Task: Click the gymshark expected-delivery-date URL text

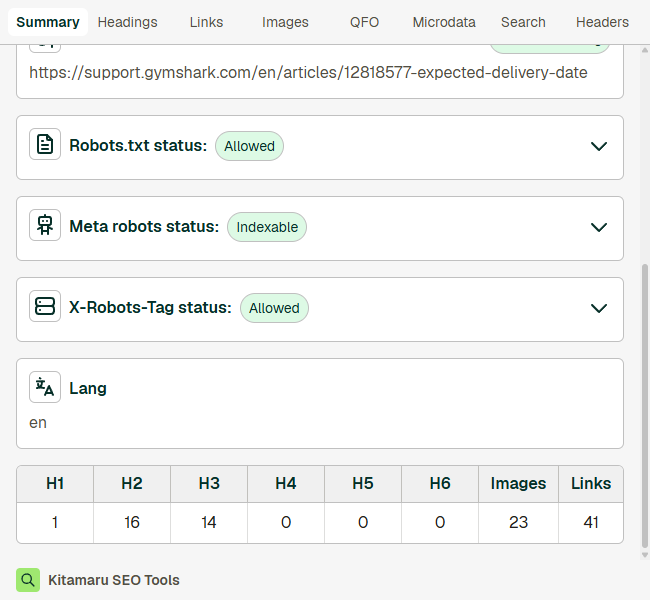Action: 308,73
